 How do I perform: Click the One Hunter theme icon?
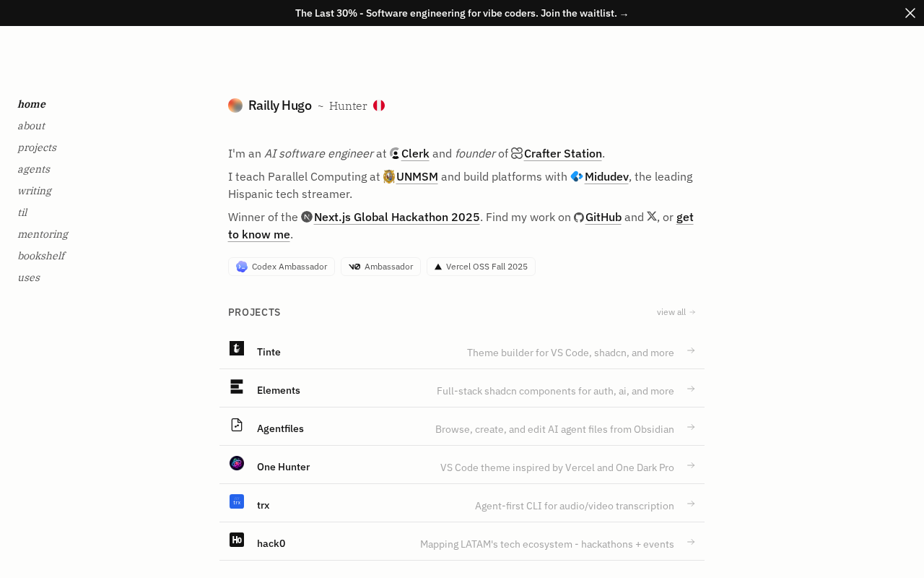pos(237,463)
